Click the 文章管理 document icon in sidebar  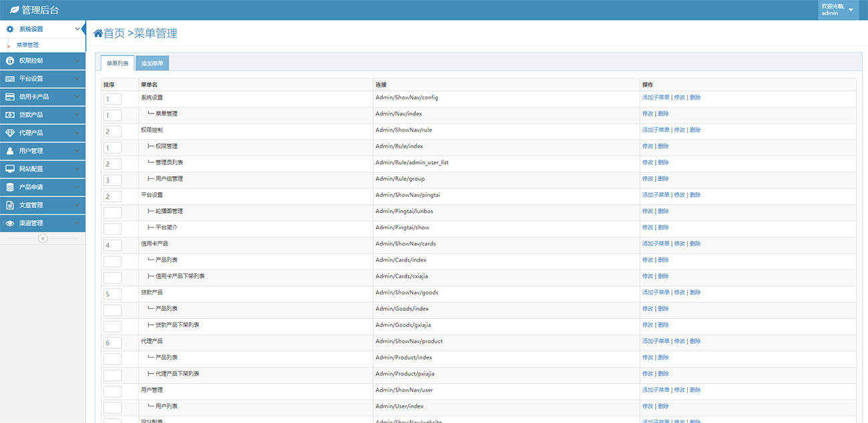pyautogui.click(x=10, y=205)
